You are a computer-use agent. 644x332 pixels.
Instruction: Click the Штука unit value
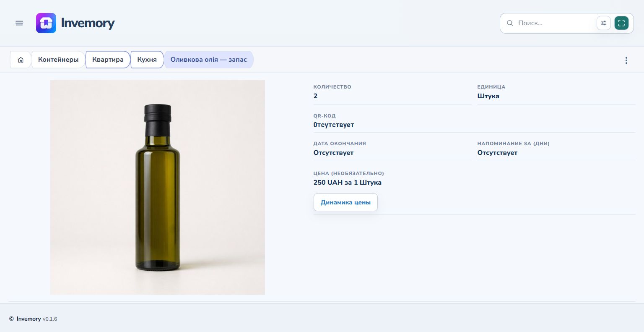click(488, 96)
